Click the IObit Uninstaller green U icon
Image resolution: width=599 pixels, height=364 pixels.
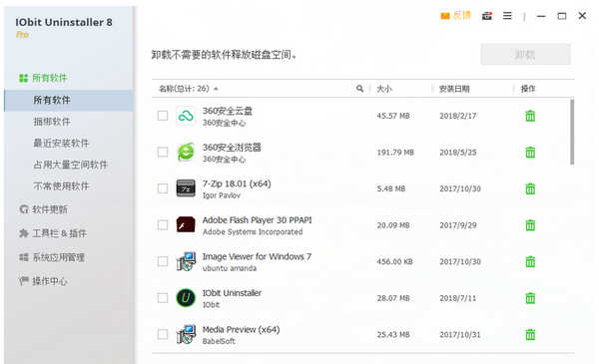click(186, 298)
